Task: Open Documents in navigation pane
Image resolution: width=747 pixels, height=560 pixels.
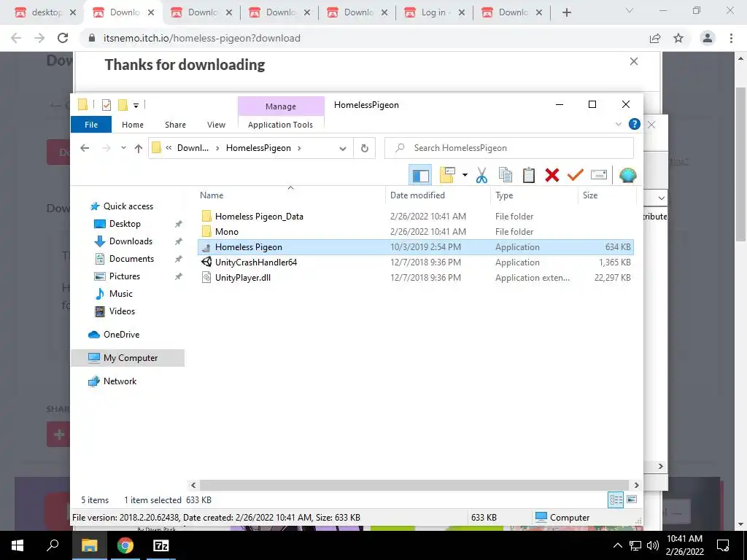Action: coord(131,259)
